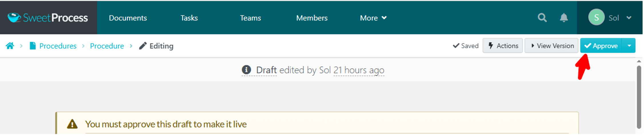
Task: Click the '21 hours ago' timestamp
Action: pyautogui.click(x=359, y=70)
